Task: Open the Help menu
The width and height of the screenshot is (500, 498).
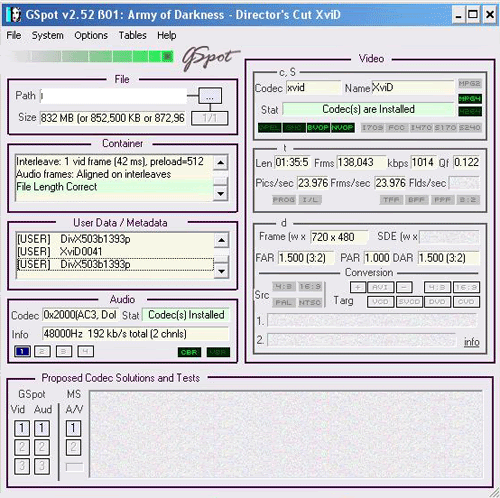Action: coord(167,35)
